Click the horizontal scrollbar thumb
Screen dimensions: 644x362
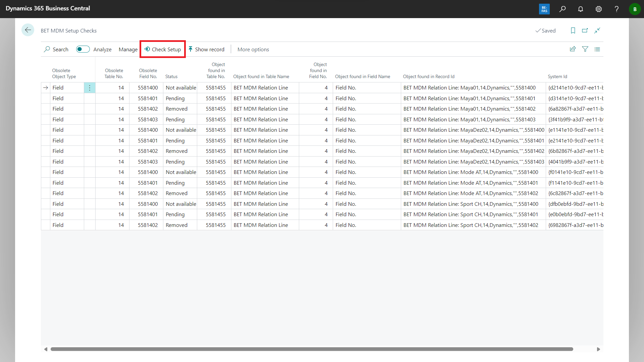pyautogui.click(x=312, y=349)
